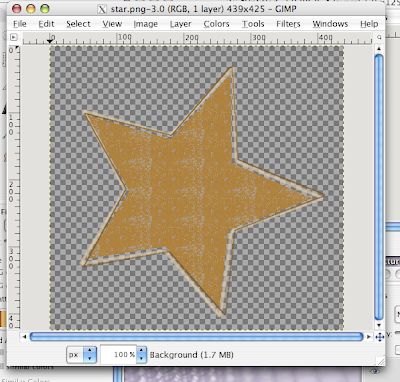Image resolution: width=400 pixels, height=382 pixels.
Task: Open the zoom percentage stepper arrows
Action: [x=141, y=355]
